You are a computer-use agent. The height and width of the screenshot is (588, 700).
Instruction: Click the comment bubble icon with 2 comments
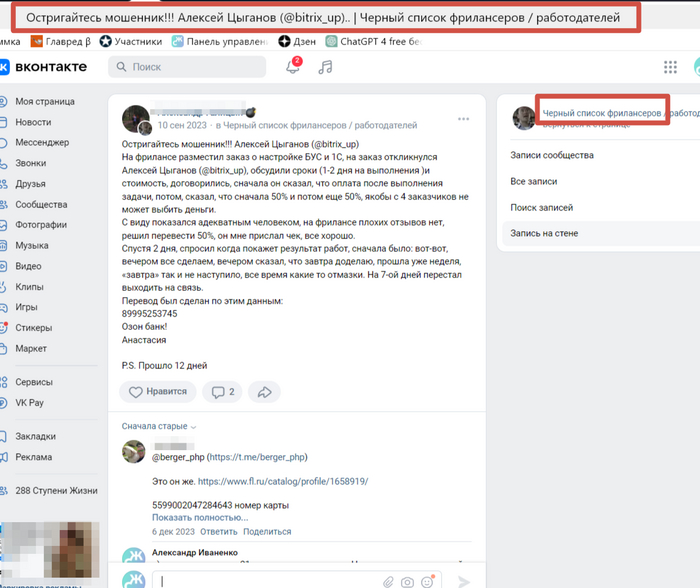222,392
